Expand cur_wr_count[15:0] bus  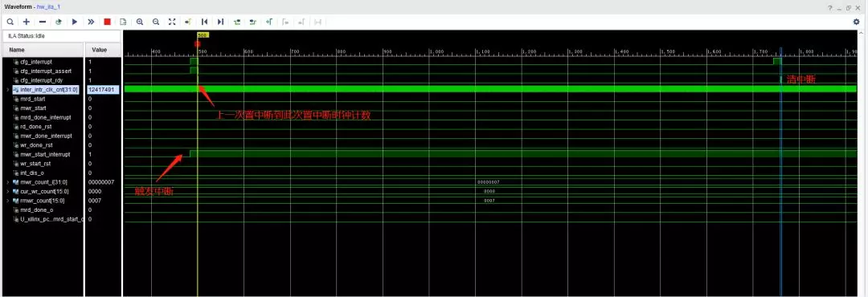[8, 191]
